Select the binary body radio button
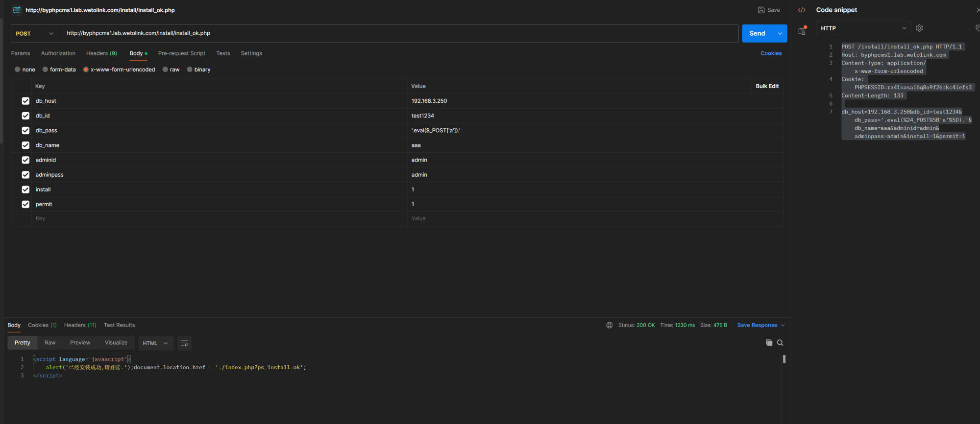The image size is (980, 424). [190, 70]
